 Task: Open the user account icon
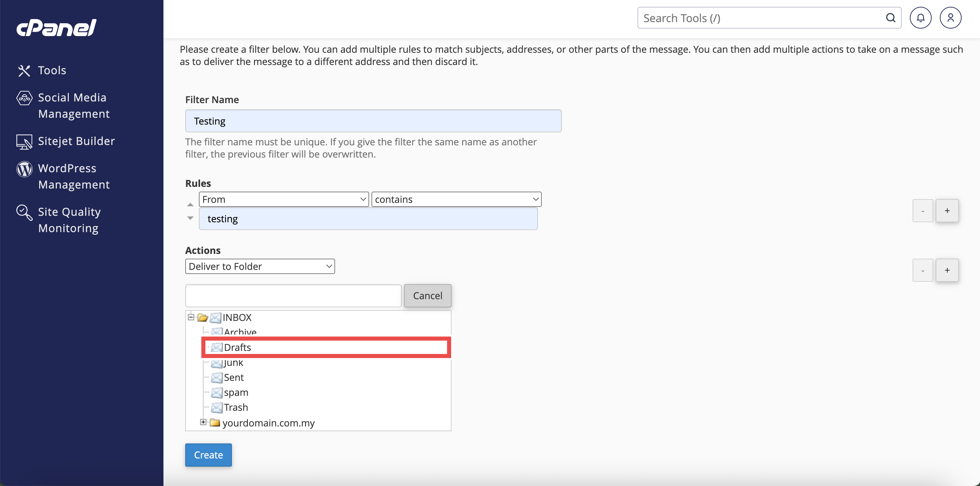tap(950, 17)
